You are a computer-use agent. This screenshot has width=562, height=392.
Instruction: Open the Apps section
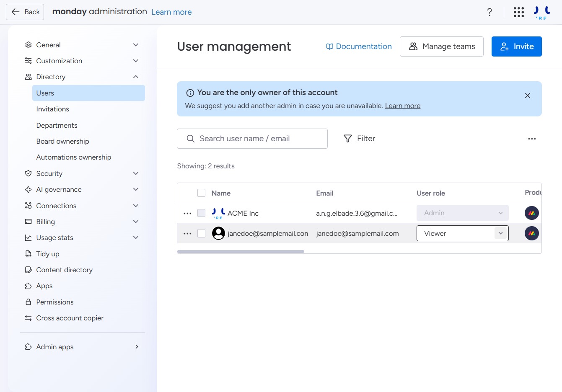[44, 286]
